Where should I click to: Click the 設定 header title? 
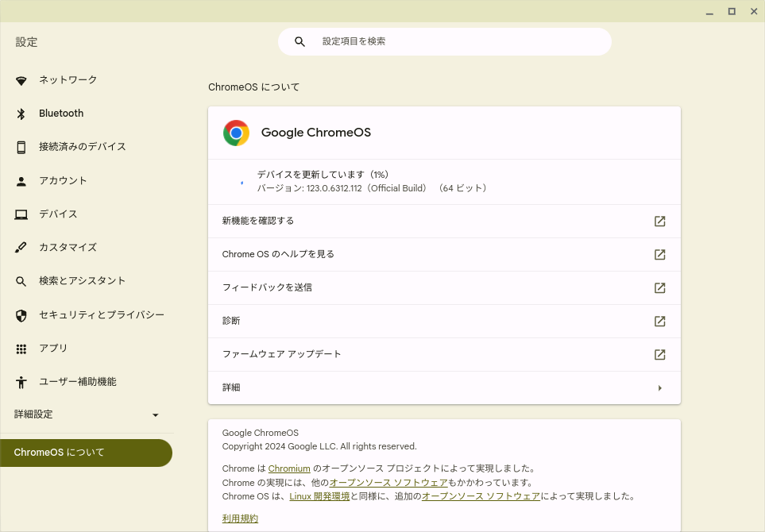(26, 42)
